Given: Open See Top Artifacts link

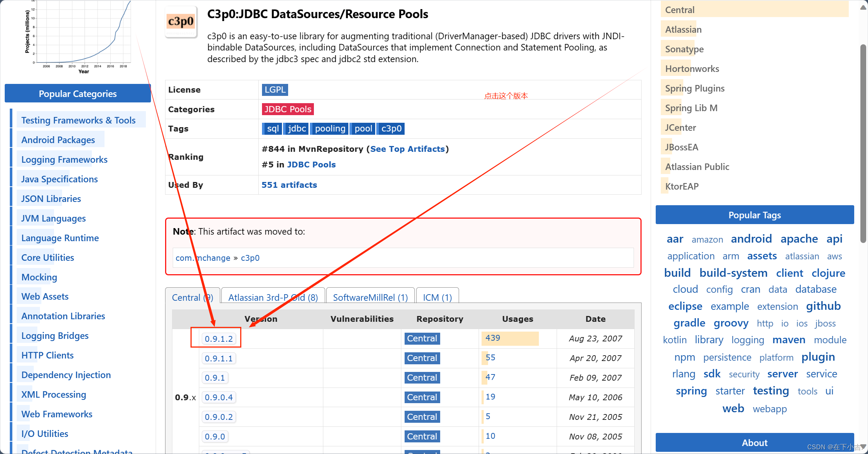Looking at the screenshot, I should 408,149.
